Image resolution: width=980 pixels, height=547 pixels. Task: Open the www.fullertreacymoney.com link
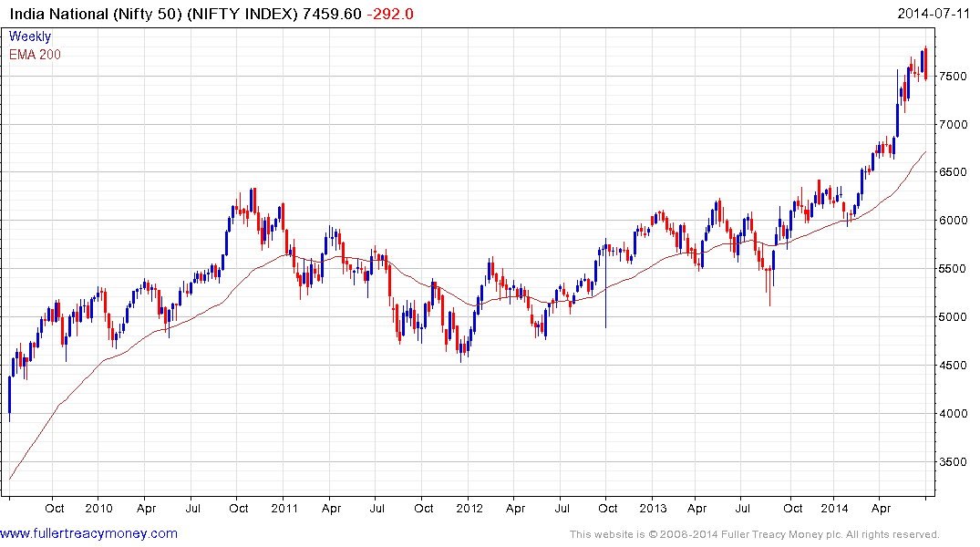coord(88,534)
